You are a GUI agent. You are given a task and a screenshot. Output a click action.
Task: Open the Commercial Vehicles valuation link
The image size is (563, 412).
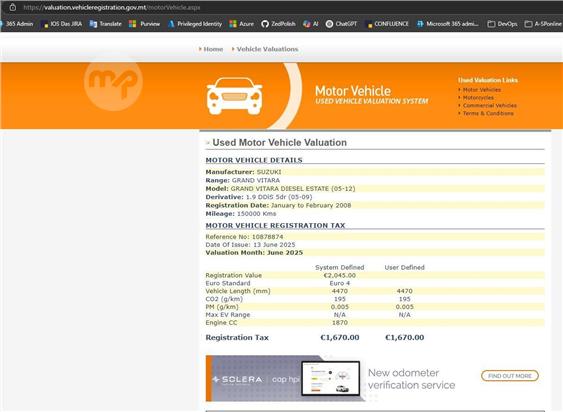(489, 106)
